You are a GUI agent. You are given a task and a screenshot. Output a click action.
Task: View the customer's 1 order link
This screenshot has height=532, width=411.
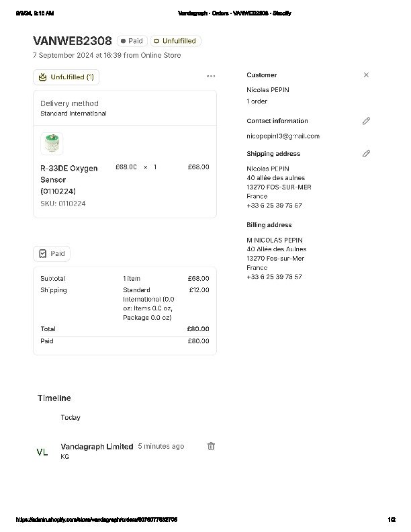(x=257, y=101)
